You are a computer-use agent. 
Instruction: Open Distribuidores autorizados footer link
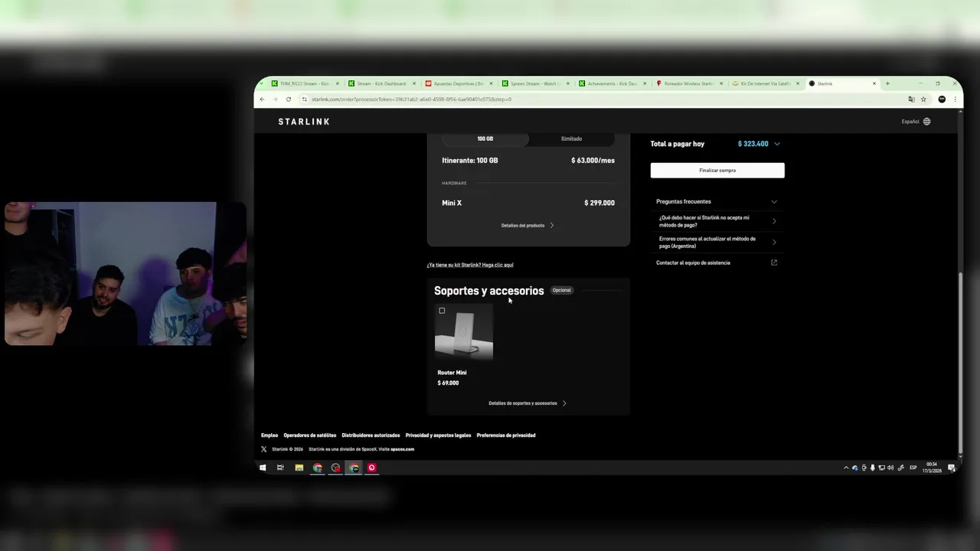click(371, 435)
